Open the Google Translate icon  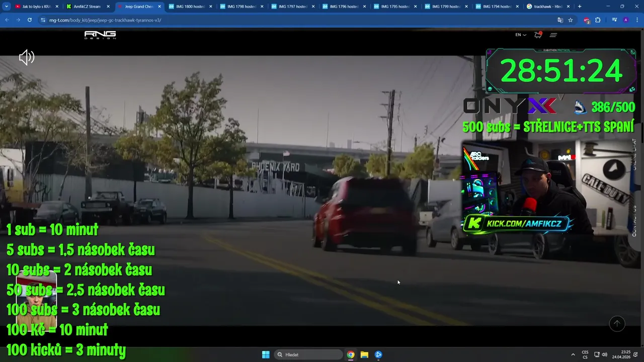560,20
